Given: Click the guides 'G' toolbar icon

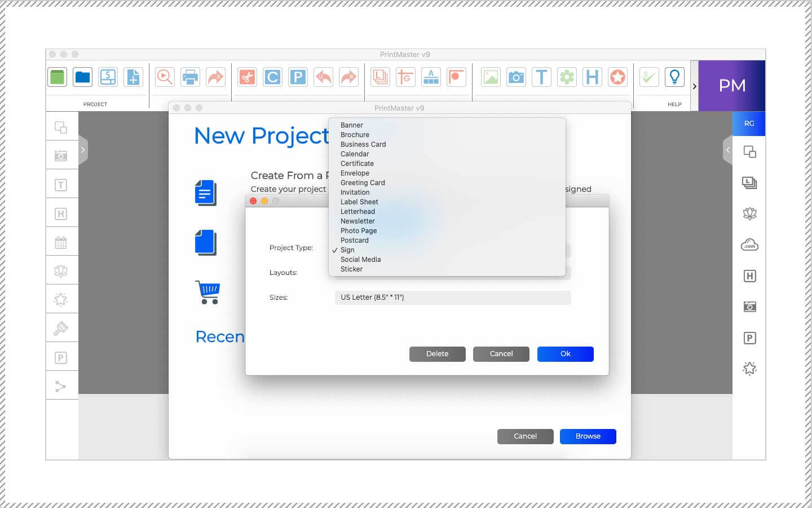Looking at the screenshot, I should [405, 77].
